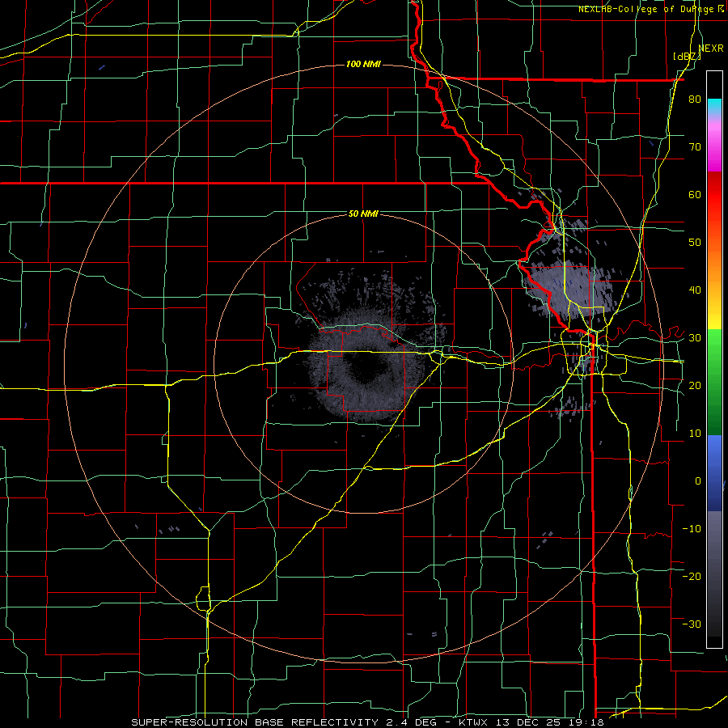Image resolution: width=728 pixels, height=728 pixels.
Task: Click the [dBZ] unit label
Action: tap(687, 57)
